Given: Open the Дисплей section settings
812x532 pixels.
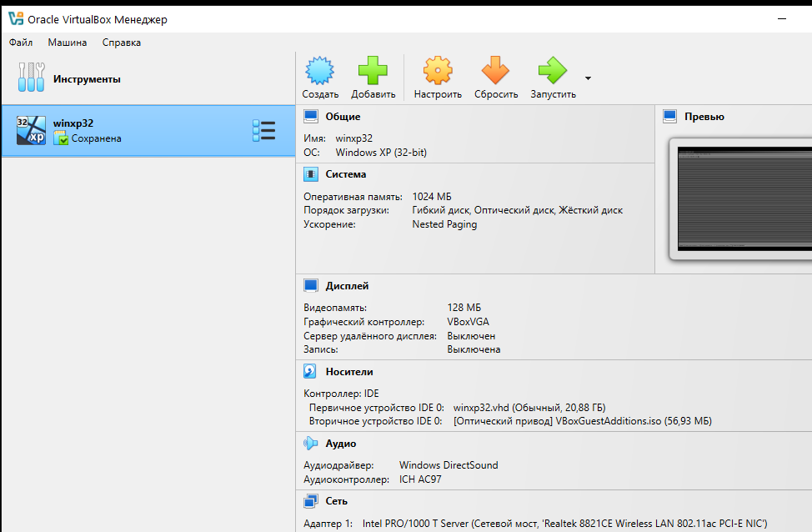Looking at the screenshot, I should tap(347, 286).
